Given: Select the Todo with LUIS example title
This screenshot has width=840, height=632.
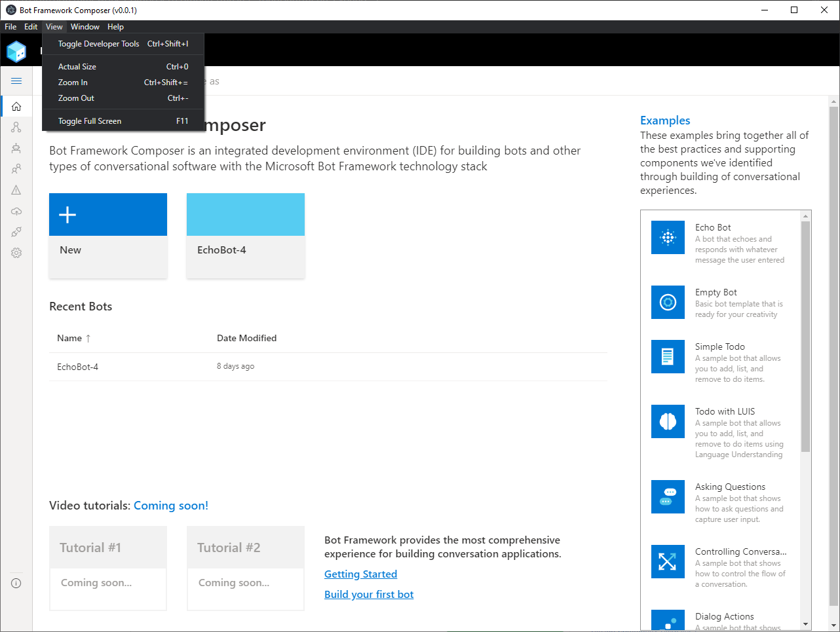Looking at the screenshot, I should click(725, 411).
